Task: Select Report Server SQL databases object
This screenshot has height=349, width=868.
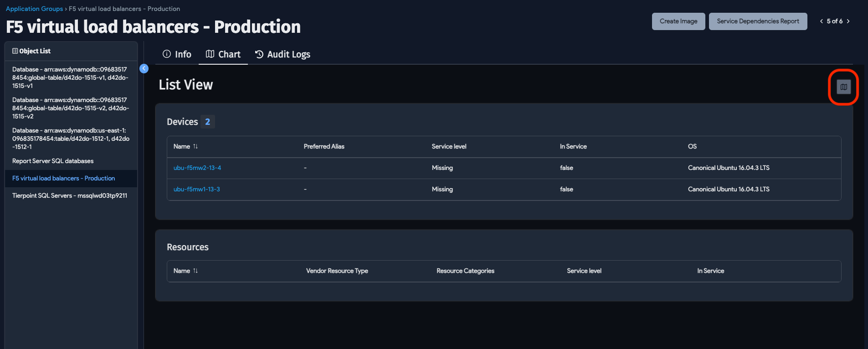Action: 53,161
